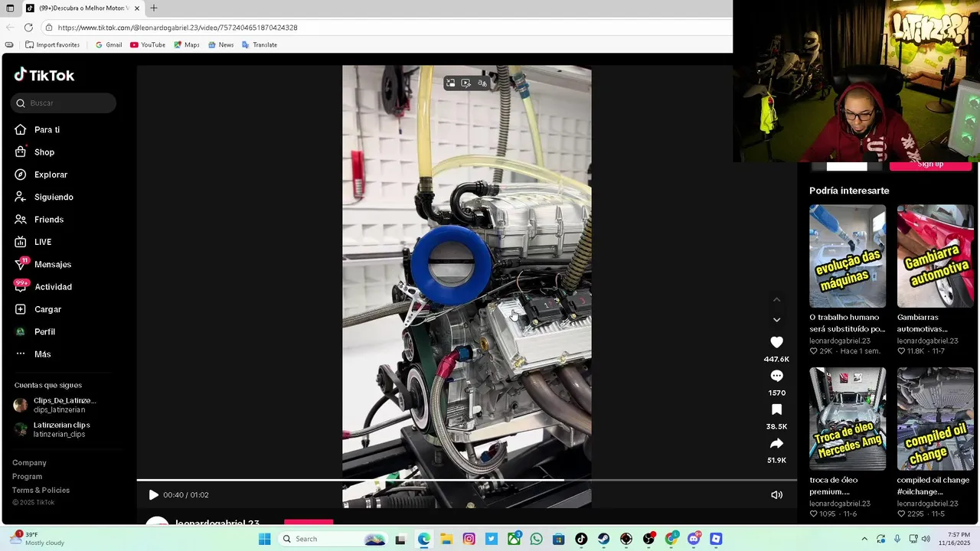980x551 pixels.
Task: Go to next video down chevron
Action: point(776,320)
